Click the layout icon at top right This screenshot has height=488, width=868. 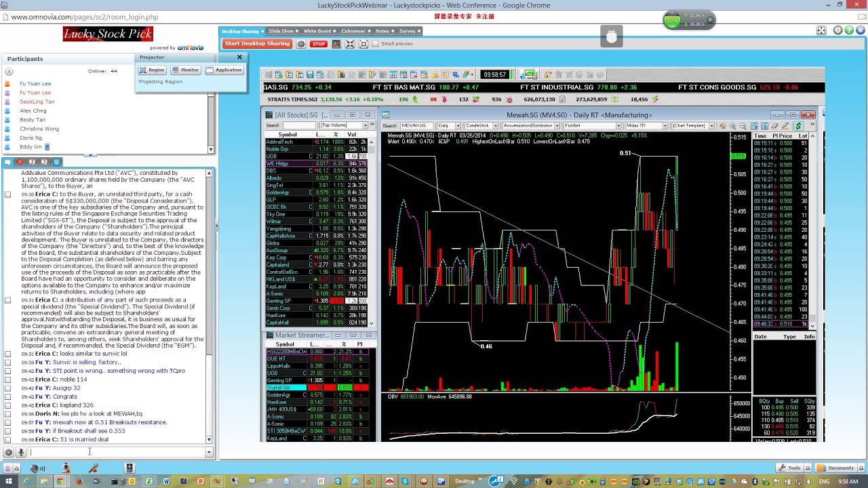tap(821, 30)
